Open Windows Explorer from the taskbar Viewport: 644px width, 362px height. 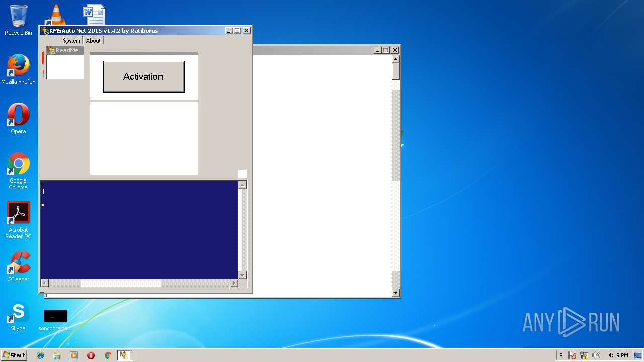57,355
